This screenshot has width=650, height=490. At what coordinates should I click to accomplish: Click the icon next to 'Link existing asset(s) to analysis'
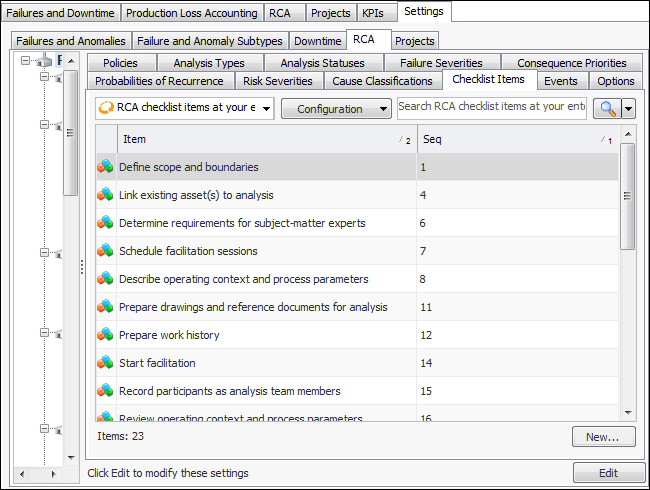click(x=105, y=195)
